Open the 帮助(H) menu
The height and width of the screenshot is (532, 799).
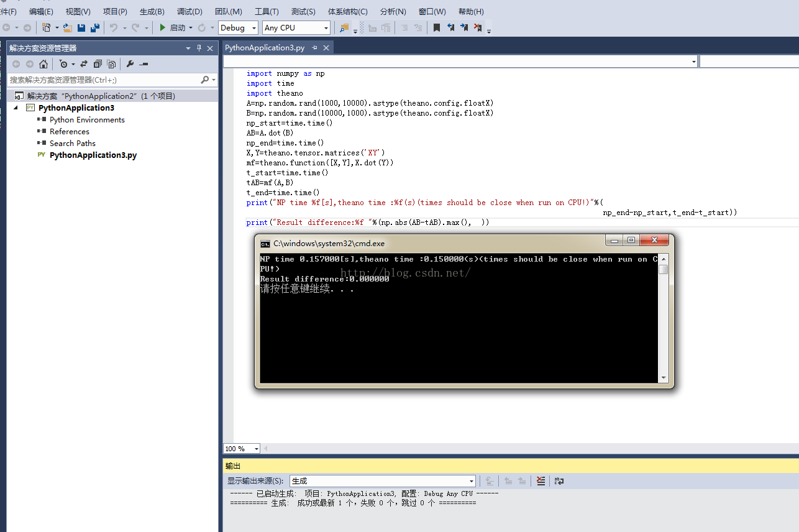tap(471, 11)
